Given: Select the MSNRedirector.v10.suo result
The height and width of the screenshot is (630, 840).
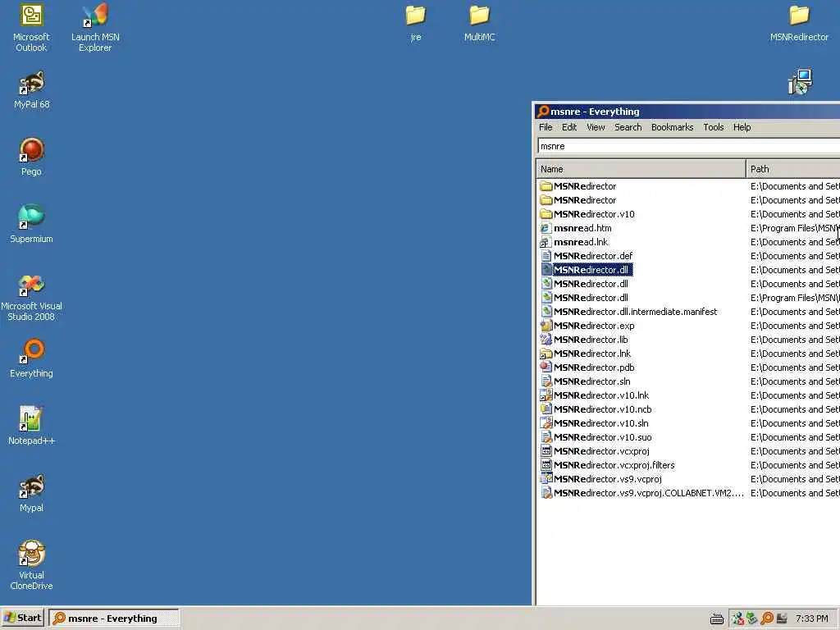Looking at the screenshot, I should 603,437.
